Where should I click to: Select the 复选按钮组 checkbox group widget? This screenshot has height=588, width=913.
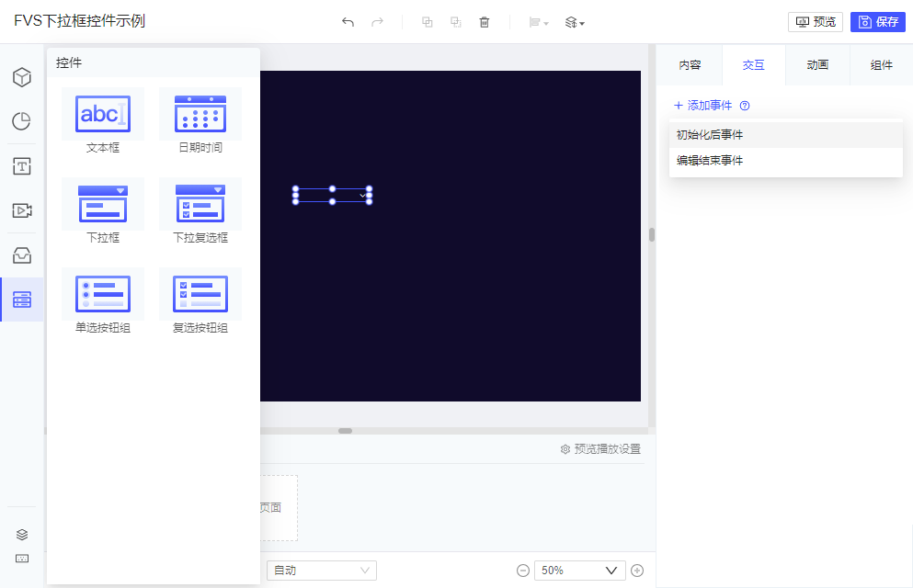200,301
